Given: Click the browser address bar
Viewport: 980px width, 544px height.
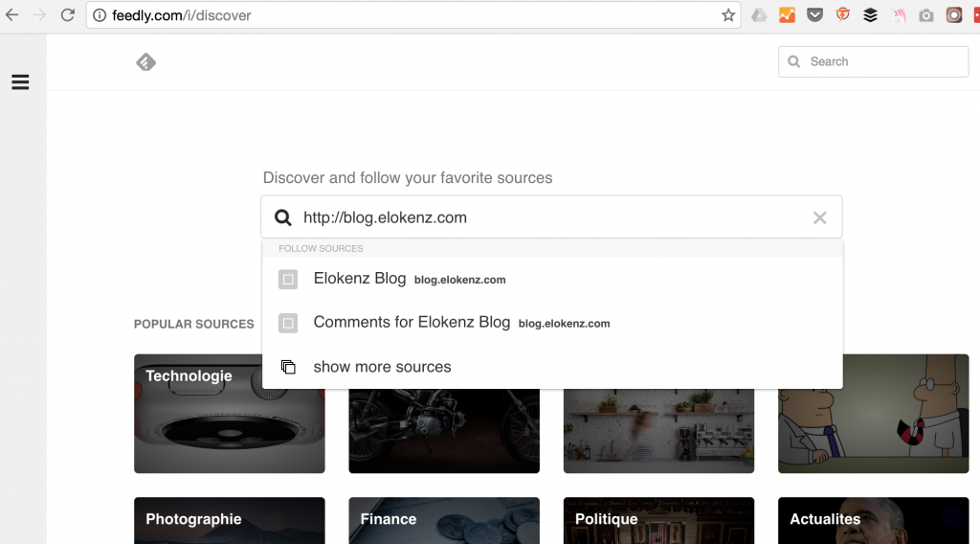Looking at the screenshot, I should click(413, 15).
